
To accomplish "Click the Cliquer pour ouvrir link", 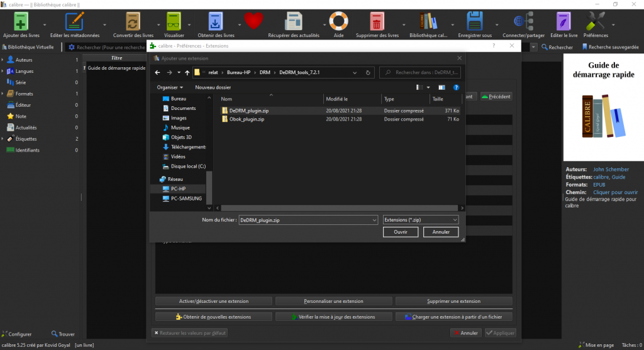I will point(615,192).
